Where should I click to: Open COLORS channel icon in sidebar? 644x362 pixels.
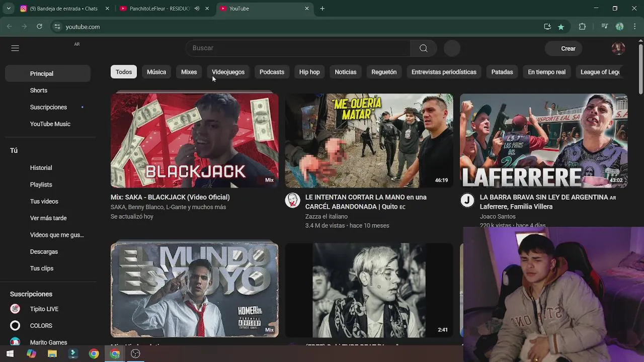pos(15,325)
